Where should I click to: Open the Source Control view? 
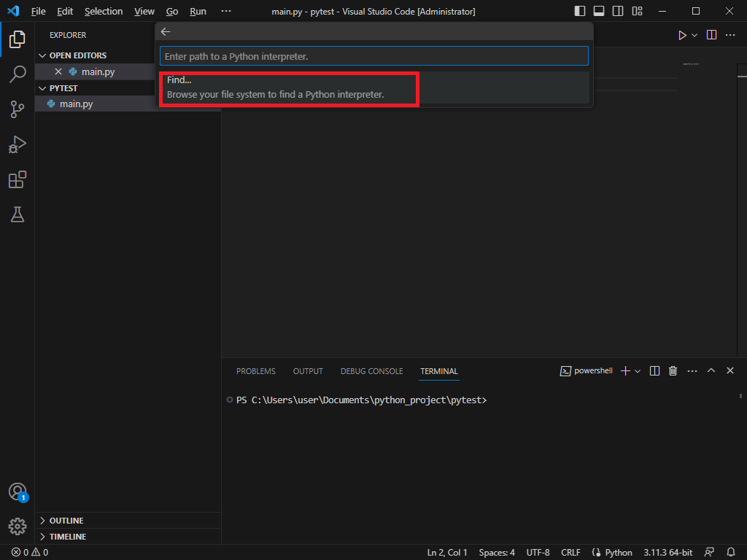18,109
